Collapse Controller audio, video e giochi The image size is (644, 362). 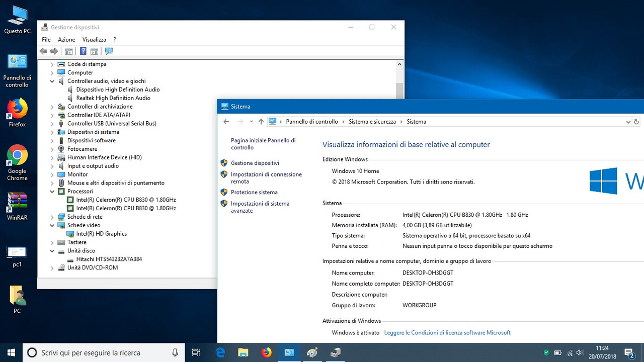(52, 81)
